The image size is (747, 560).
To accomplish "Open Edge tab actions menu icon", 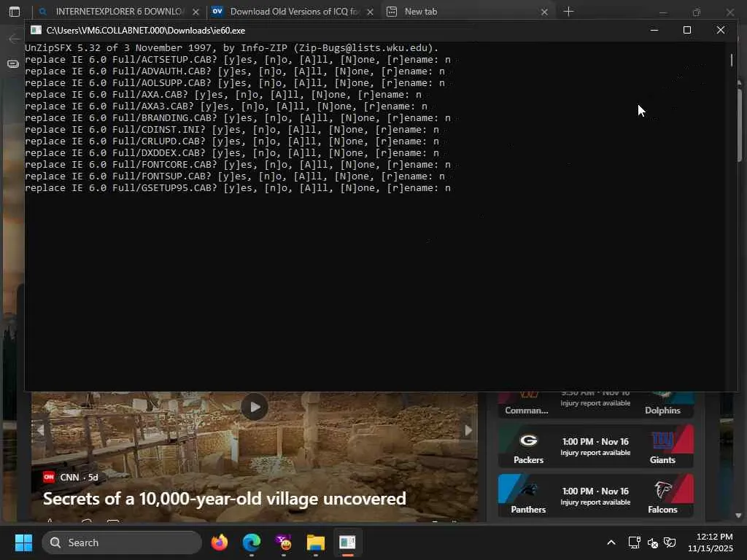I will (15, 12).
